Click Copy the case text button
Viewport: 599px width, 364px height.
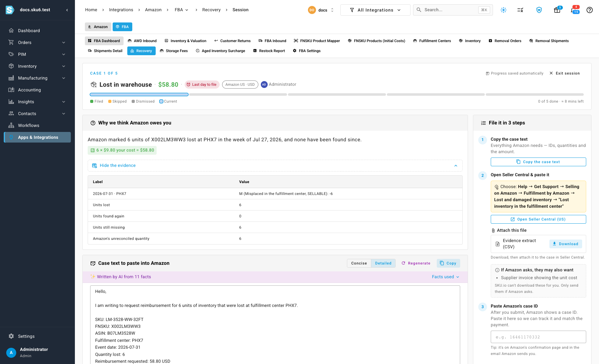tap(538, 162)
